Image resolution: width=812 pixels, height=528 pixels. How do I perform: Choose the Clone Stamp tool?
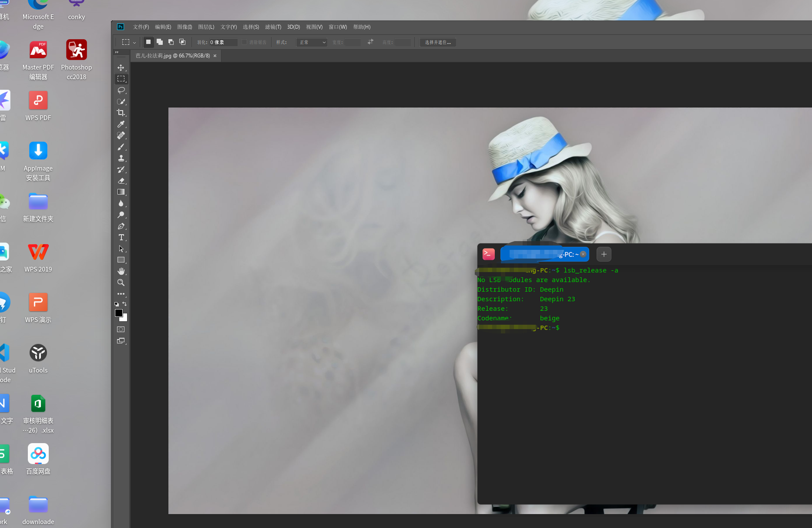click(121, 158)
